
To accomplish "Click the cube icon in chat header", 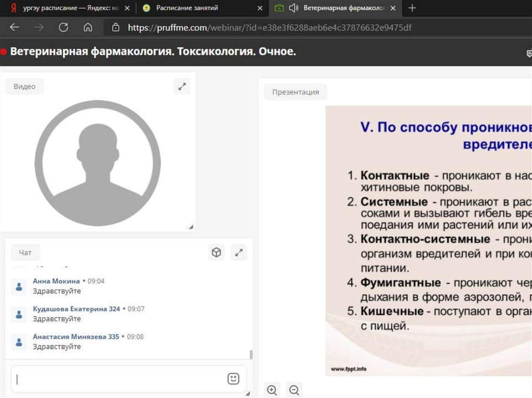I will [x=216, y=253].
